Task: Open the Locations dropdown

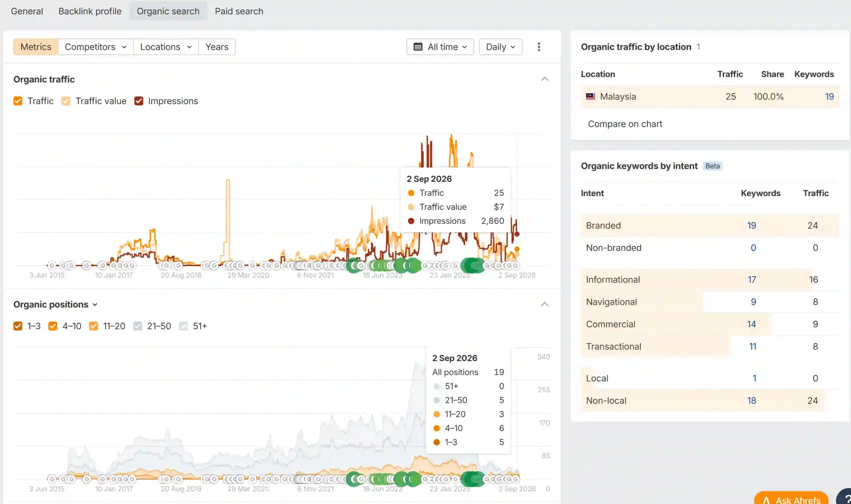Action: (x=166, y=47)
